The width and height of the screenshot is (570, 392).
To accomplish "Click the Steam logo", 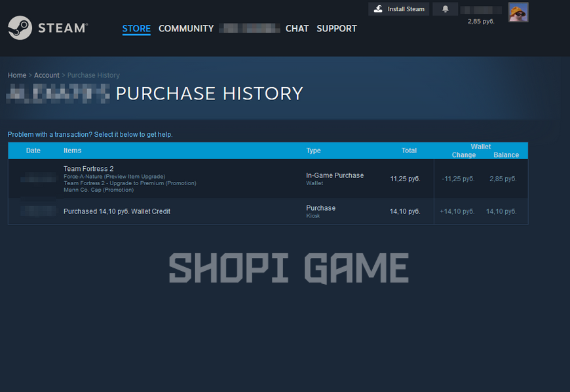I will point(48,28).
